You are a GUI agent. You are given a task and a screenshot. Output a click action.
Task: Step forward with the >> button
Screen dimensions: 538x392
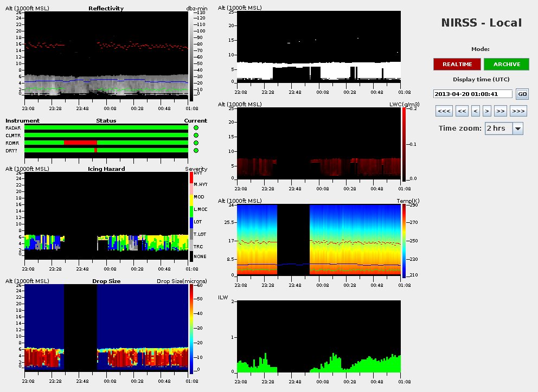[501, 111]
